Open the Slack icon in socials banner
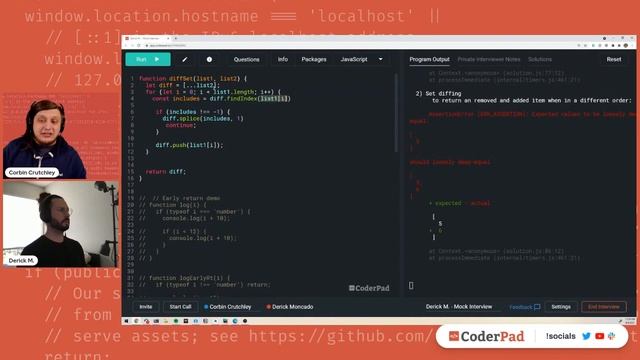Viewport: 640px width, 360px height. point(611,336)
